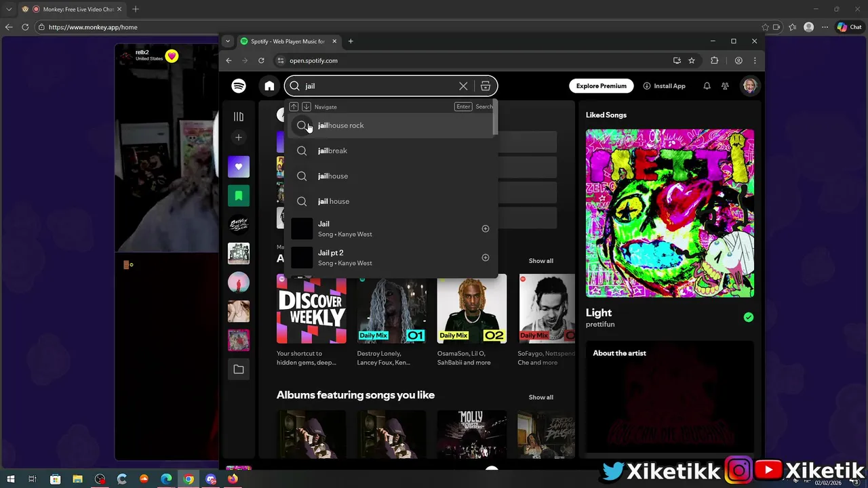Select 'jailhouse' one-word suggestion
868x488 pixels.
click(x=390, y=176)
